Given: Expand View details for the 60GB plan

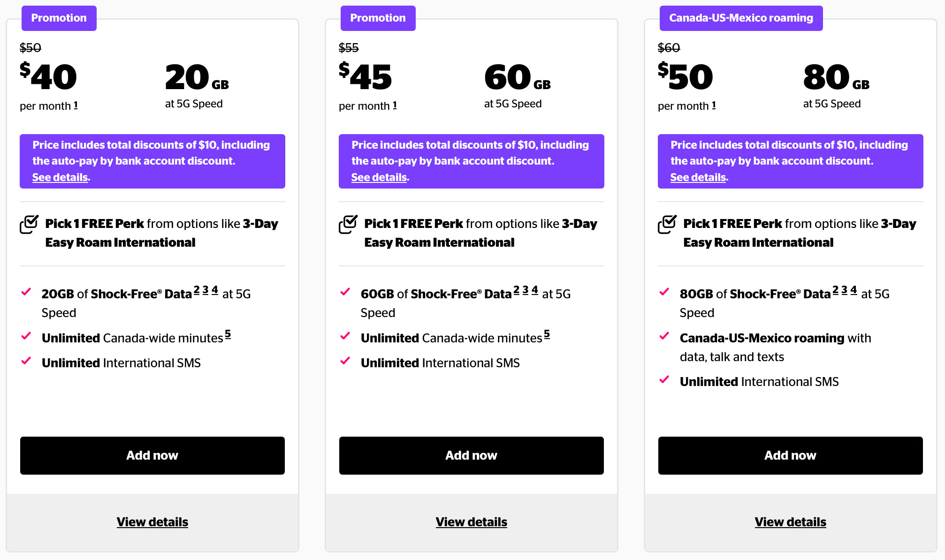Looking at the screenshot, I should pyautogui.click(x=472, y=522).
